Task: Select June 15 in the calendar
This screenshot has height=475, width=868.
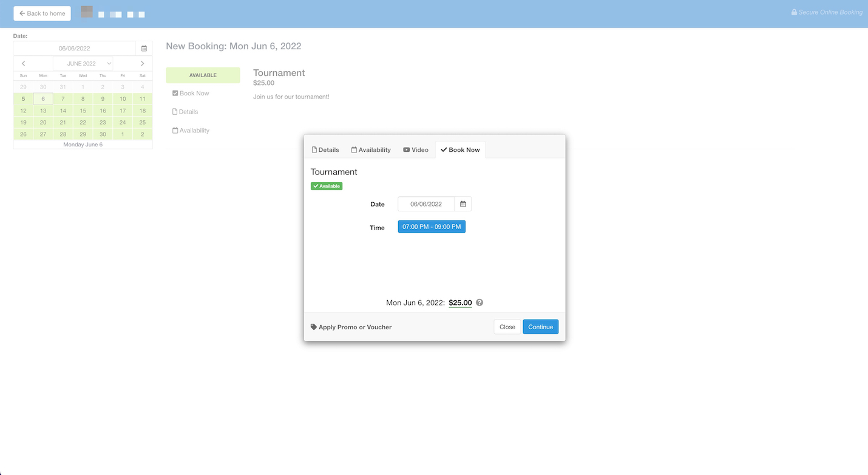Action: coord(83,111)
